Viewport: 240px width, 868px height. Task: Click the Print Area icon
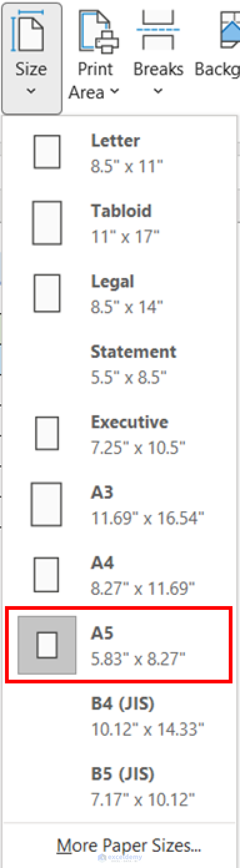click(98, 32)
